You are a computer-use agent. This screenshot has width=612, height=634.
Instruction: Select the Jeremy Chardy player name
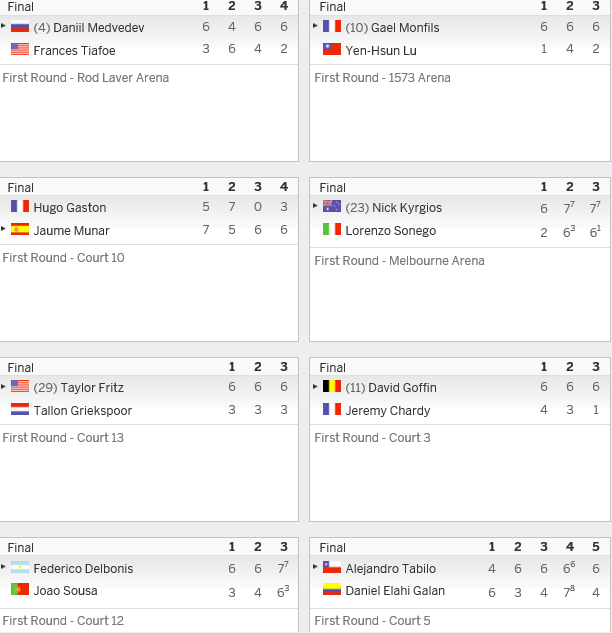pyautogui.click(x=388, y=410)
